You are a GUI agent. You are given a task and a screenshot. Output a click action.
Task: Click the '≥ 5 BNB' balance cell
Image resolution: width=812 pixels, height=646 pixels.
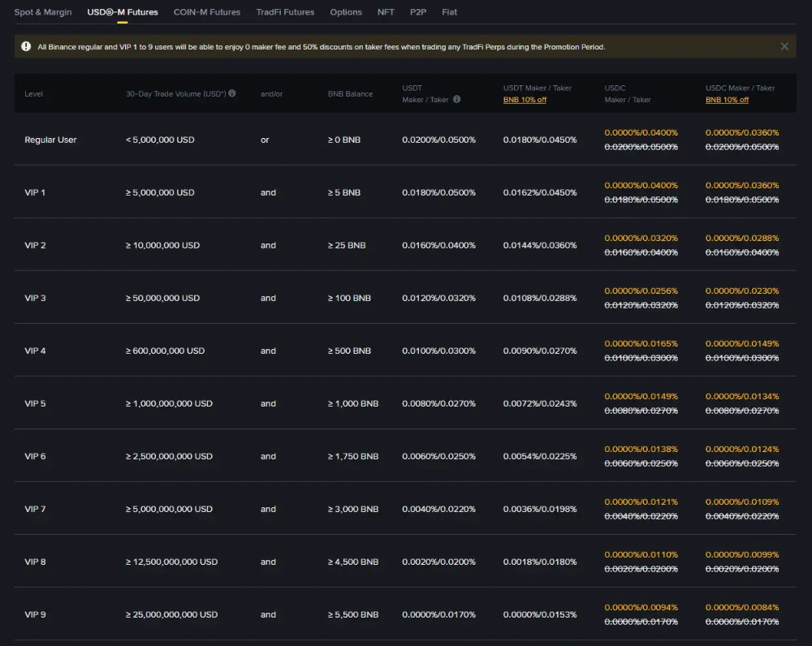(343, 192)
